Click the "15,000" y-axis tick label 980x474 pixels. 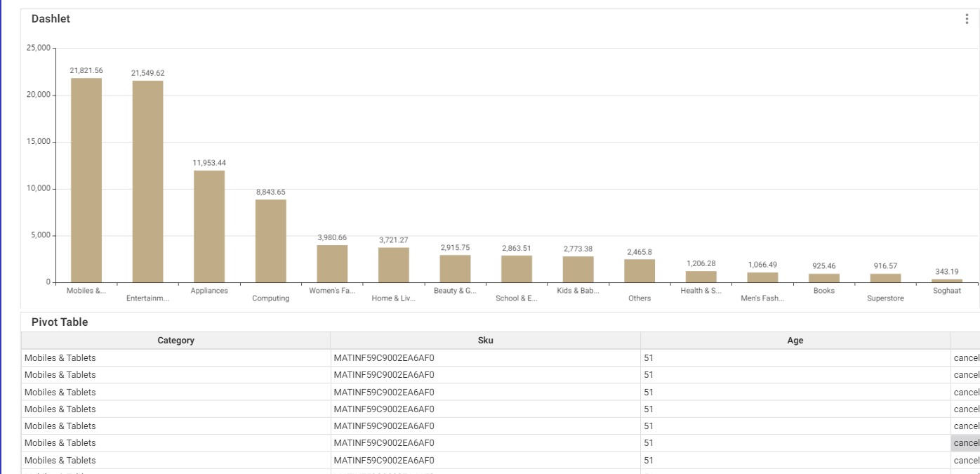tap(39, 142)
